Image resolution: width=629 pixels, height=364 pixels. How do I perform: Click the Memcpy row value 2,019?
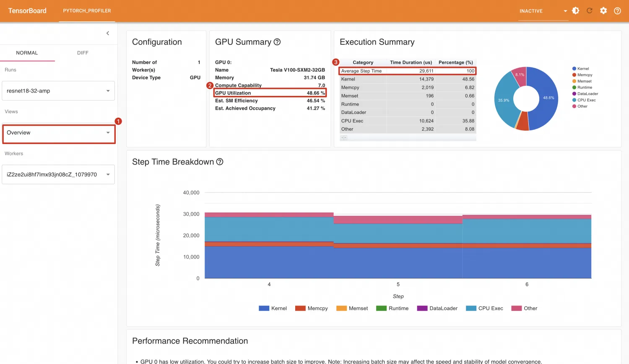click(427, 88)
